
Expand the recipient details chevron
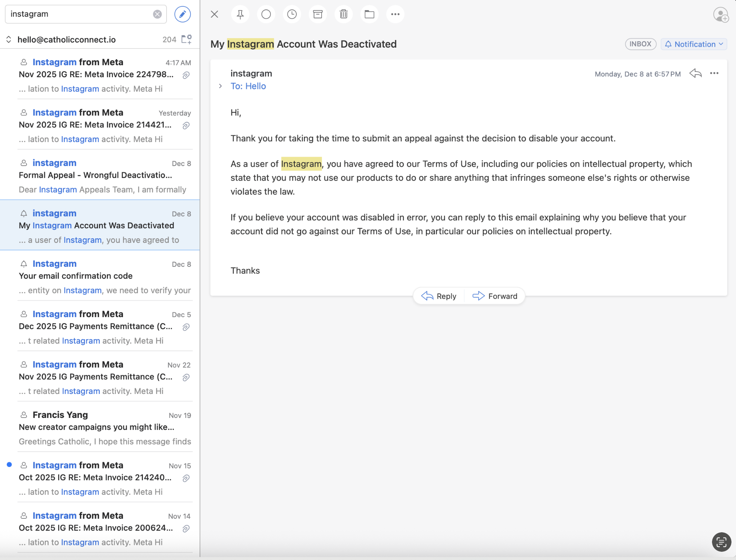click(221, 86)
